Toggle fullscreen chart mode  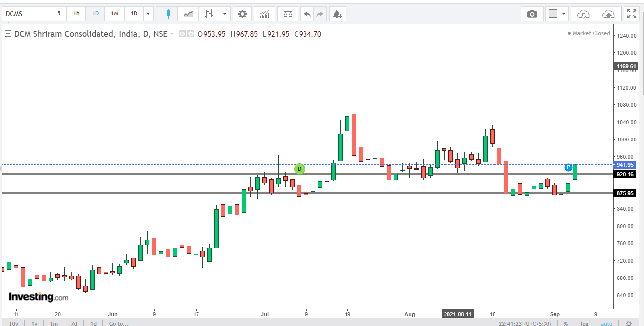[x=631, y=14]
